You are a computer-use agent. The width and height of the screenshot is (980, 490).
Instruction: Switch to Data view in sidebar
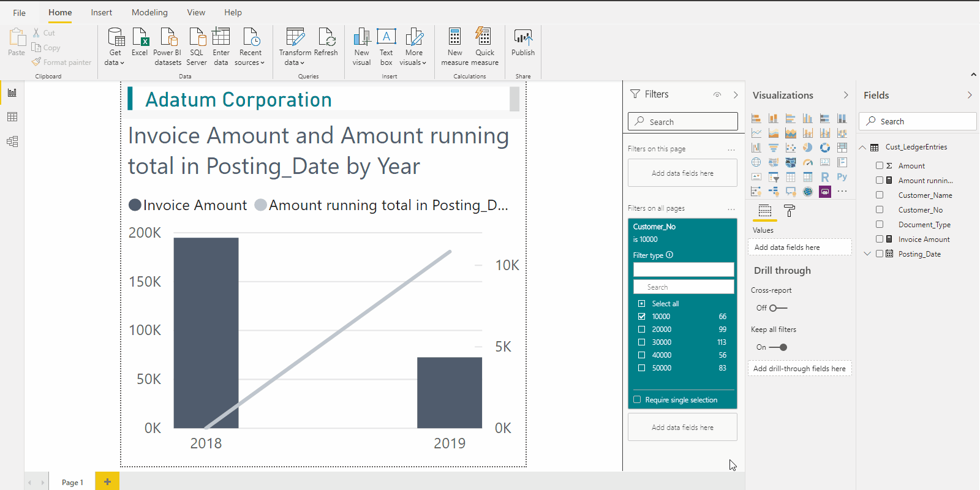pyautogui.click(x=12, y=117)
